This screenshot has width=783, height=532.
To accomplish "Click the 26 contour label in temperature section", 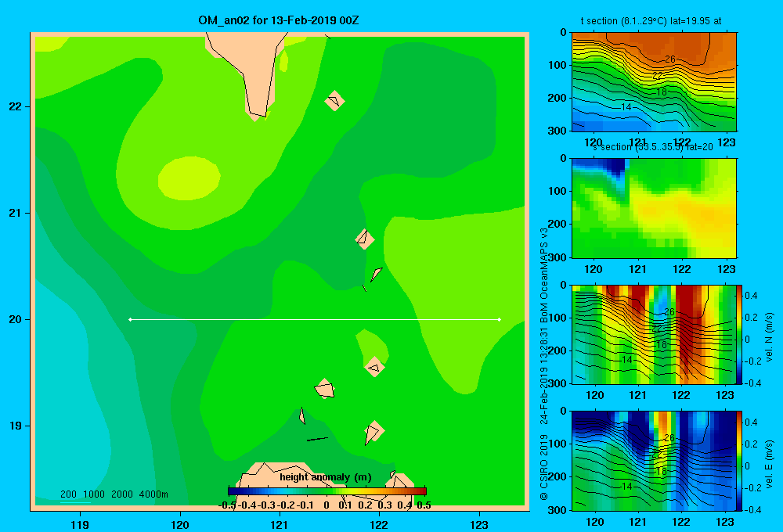I will tap(669, 59).
